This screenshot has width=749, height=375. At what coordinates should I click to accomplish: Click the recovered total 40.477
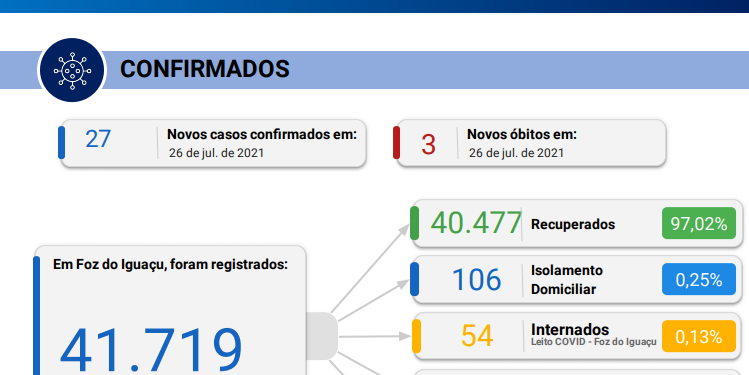tap(476, 223)
